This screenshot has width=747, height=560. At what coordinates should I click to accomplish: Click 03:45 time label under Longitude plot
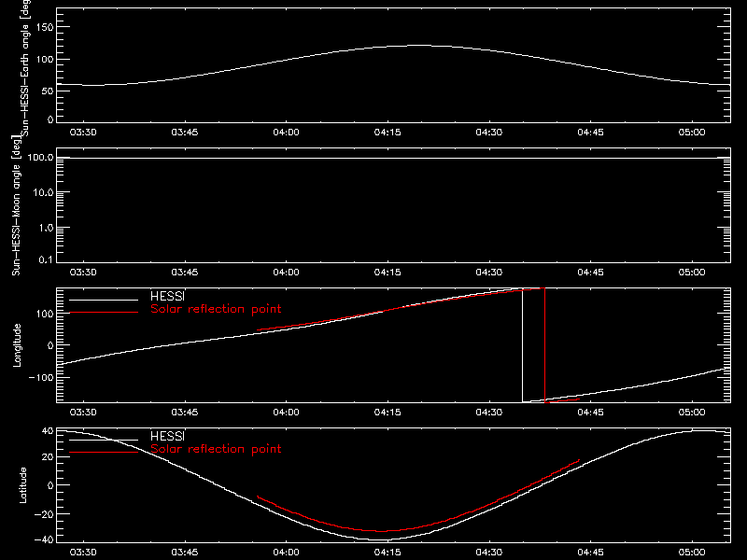(x=185, y=413)
